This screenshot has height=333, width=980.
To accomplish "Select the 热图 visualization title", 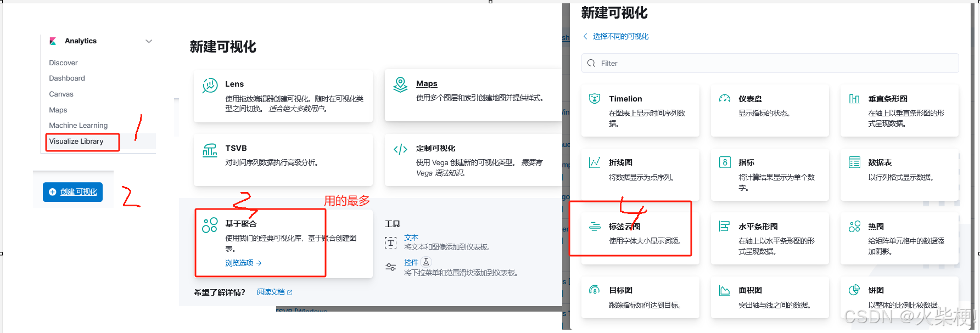I will click(x=876, y=227).
